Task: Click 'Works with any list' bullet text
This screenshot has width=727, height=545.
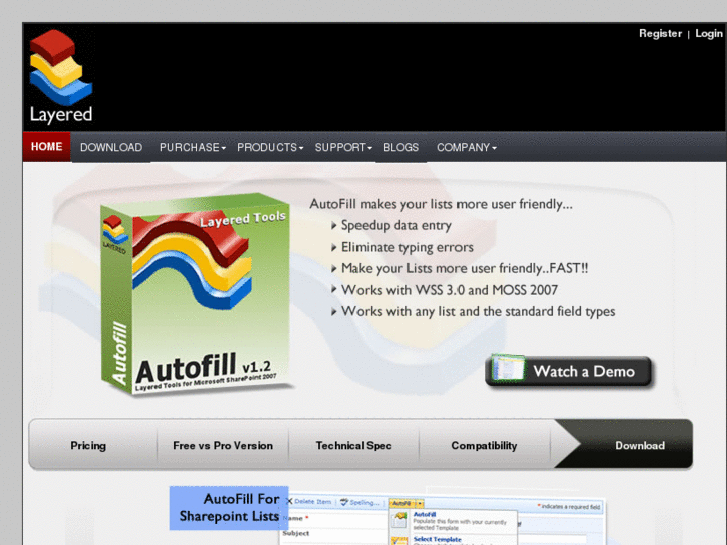Action: coord(478,311)
